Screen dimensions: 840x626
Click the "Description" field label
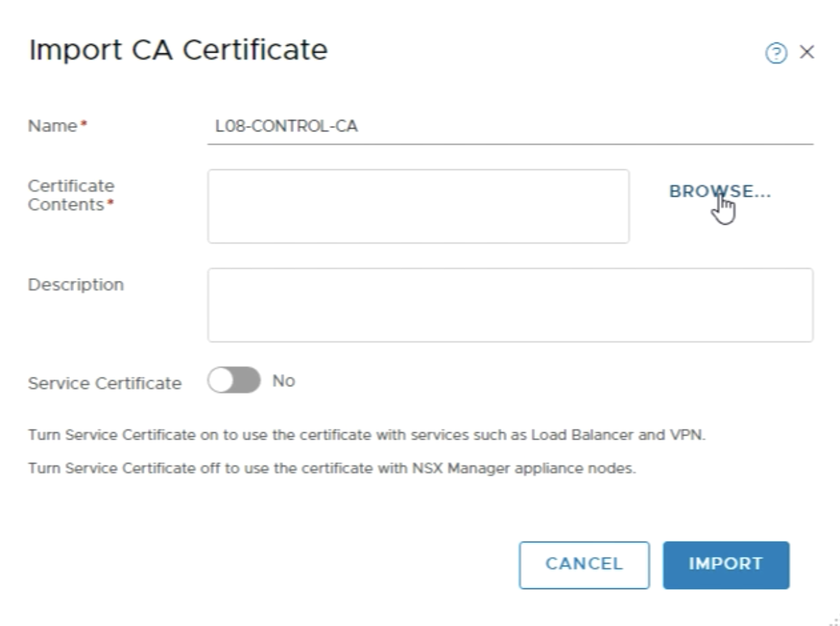(x=75, y=284)
